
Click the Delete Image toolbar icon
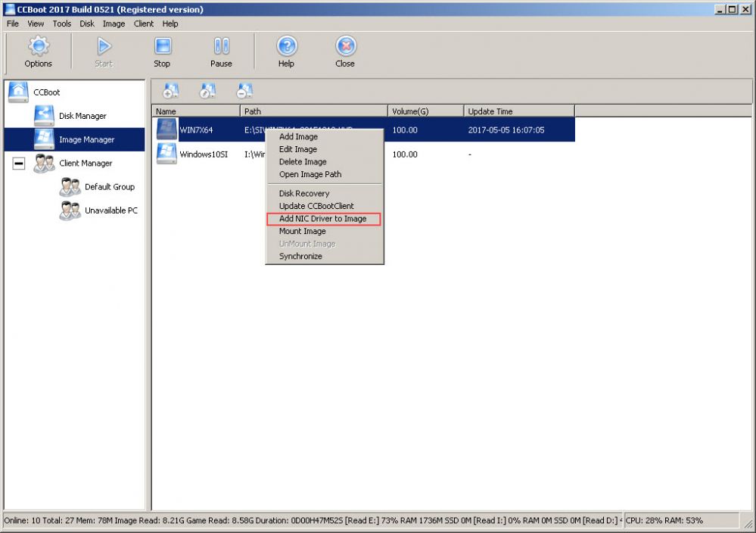244,91
